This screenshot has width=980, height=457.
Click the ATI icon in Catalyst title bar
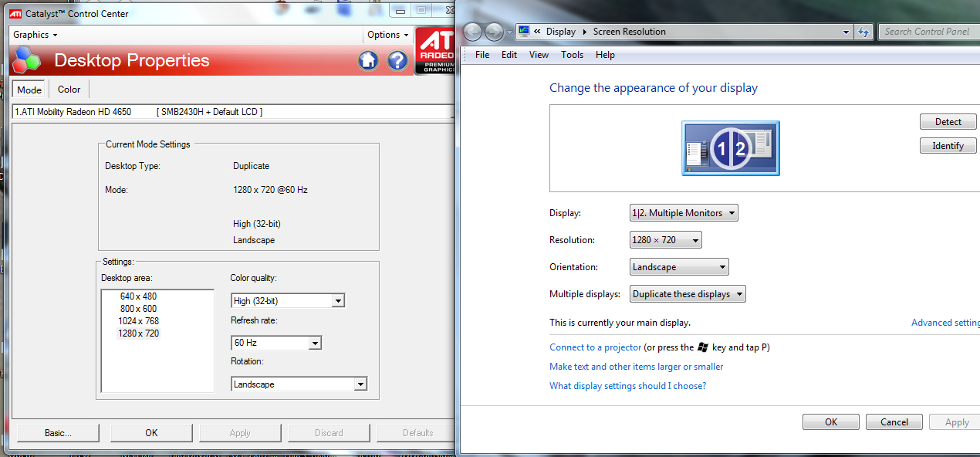(15, 13)
